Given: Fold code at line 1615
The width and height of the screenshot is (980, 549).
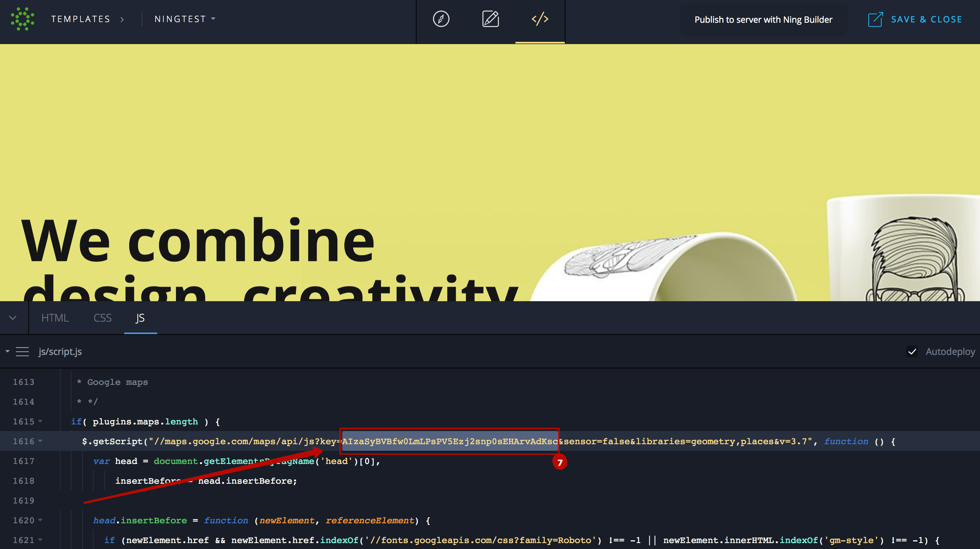Looking at the screenshot, I should [40, 421].
